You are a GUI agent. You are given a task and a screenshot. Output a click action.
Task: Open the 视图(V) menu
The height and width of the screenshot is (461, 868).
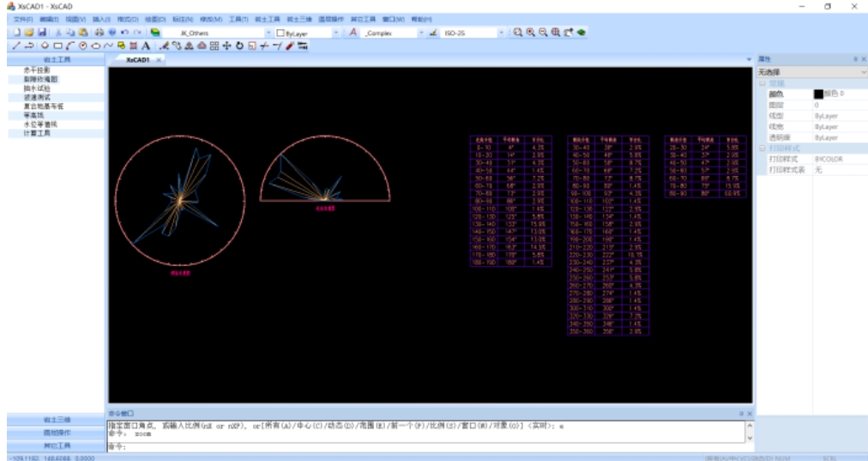(75, 20)
